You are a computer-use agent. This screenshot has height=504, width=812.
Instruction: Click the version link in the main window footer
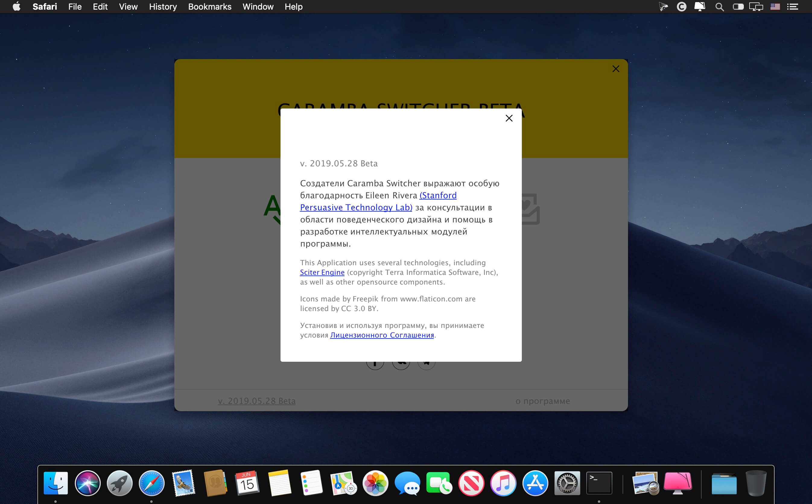[x=256, y=401]
